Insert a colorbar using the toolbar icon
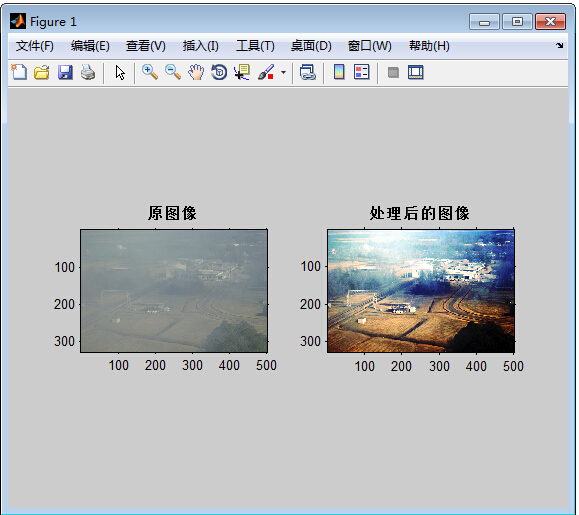The width and height of the screenshot is (579, 515). click(339, 72)
